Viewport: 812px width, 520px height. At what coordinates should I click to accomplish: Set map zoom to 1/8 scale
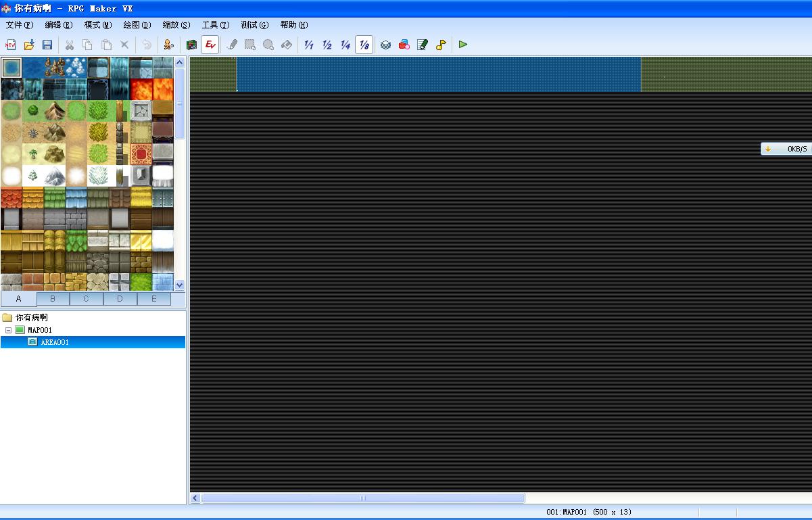[x=364, y=45]
